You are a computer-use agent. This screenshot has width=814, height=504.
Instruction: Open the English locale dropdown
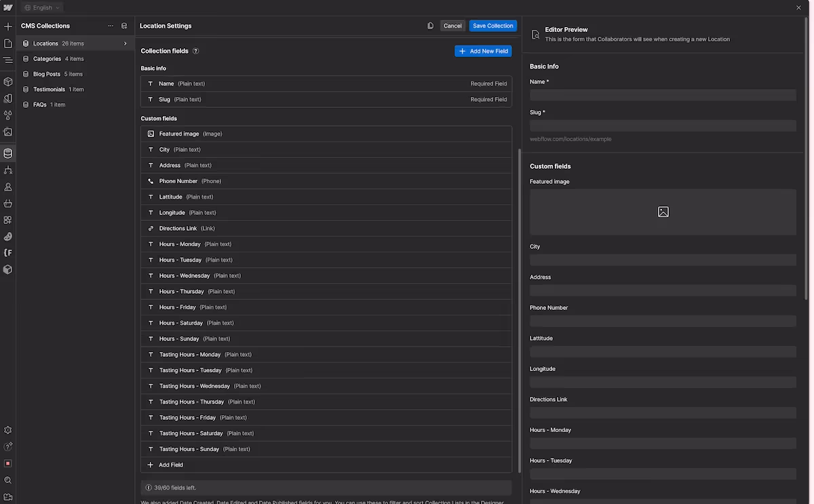41,7
